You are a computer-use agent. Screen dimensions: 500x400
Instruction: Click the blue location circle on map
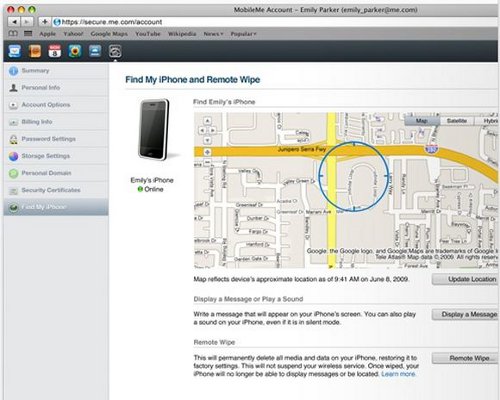(354, 176)
